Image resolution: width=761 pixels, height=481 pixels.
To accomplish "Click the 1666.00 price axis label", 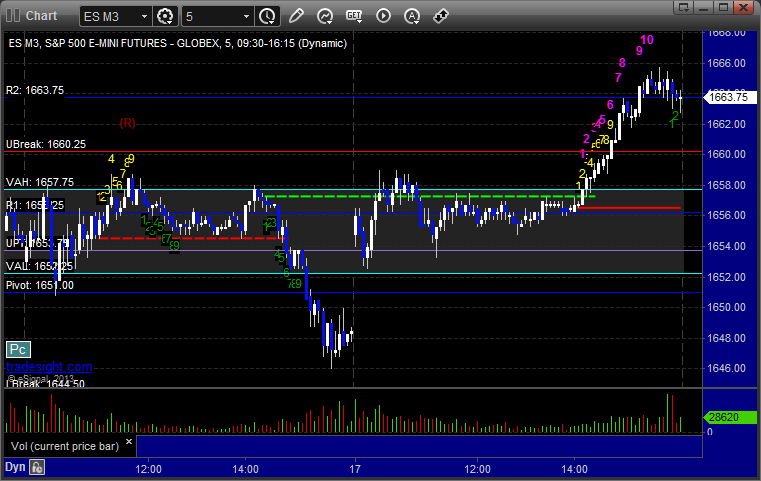I will click(x=726, y=63).
